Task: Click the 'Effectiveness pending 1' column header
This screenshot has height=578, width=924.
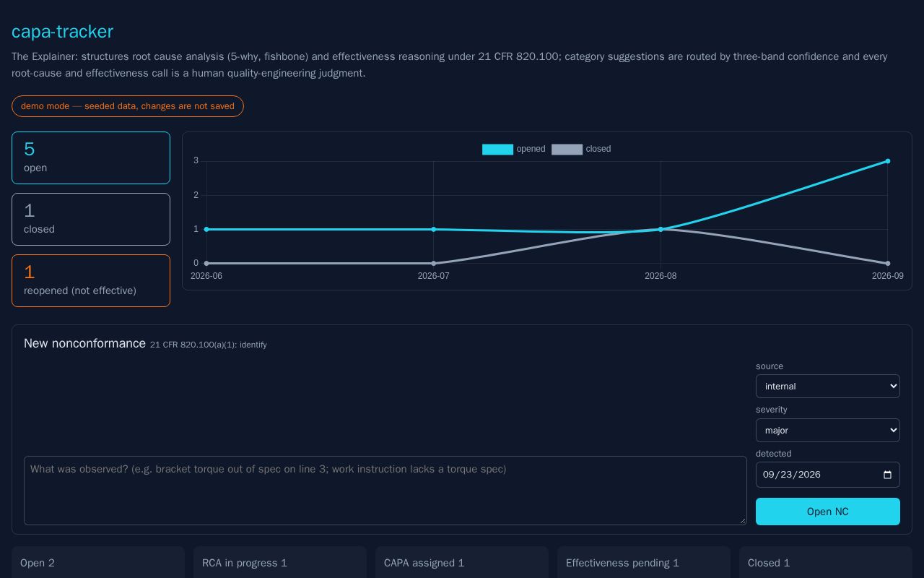Action: coord(622,563)
